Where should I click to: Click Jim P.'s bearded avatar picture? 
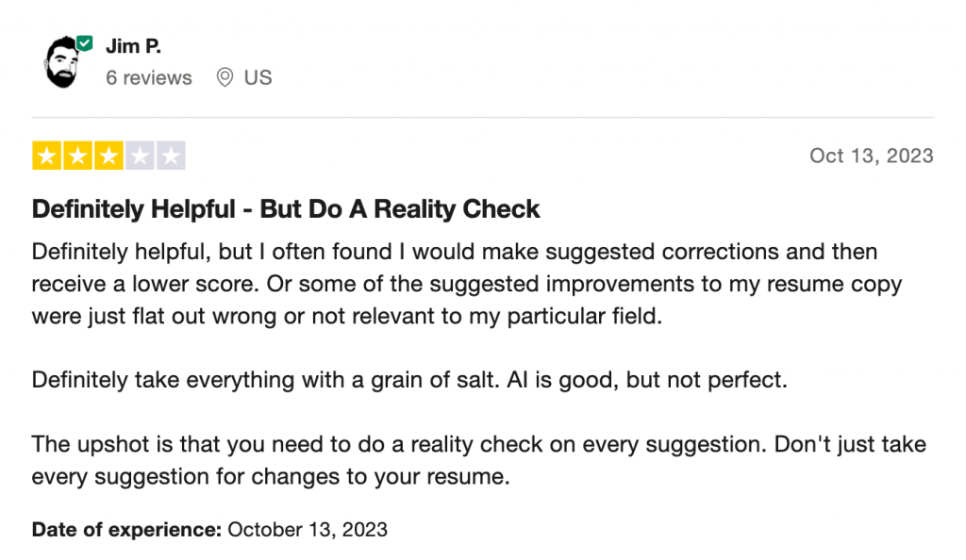(x=61, y=64)
